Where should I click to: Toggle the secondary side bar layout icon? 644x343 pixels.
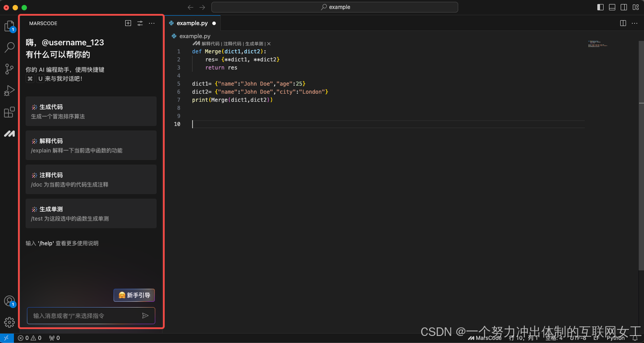tap(624, 7)
